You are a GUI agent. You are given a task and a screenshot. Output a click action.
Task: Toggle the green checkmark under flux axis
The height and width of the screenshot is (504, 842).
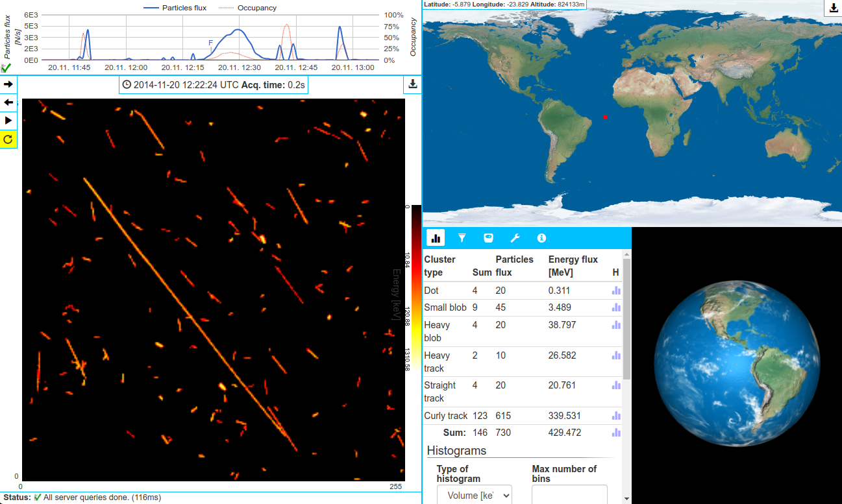[6, 67]
